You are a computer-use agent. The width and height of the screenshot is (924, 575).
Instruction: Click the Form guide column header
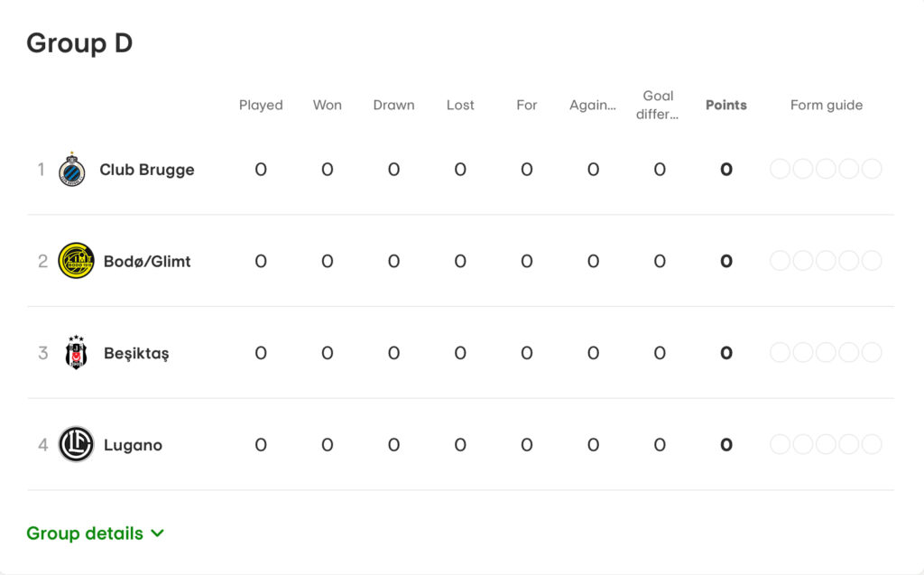827,105
